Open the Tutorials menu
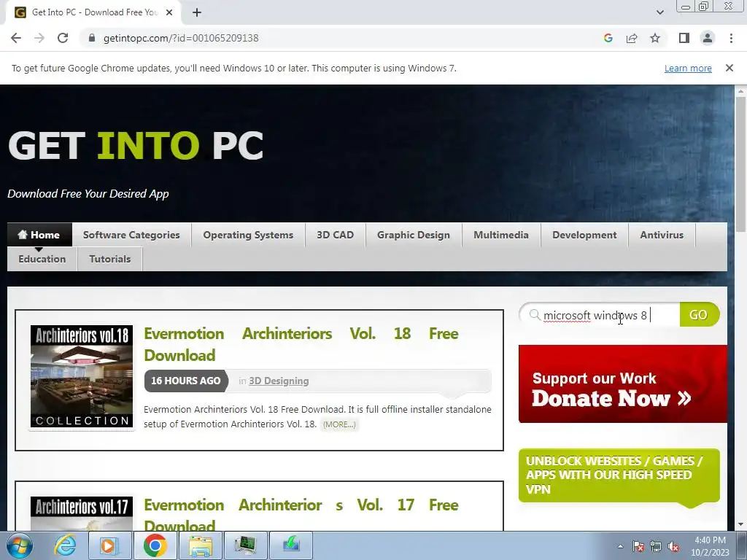Screen dimensions: 747x560 point(110,259)
